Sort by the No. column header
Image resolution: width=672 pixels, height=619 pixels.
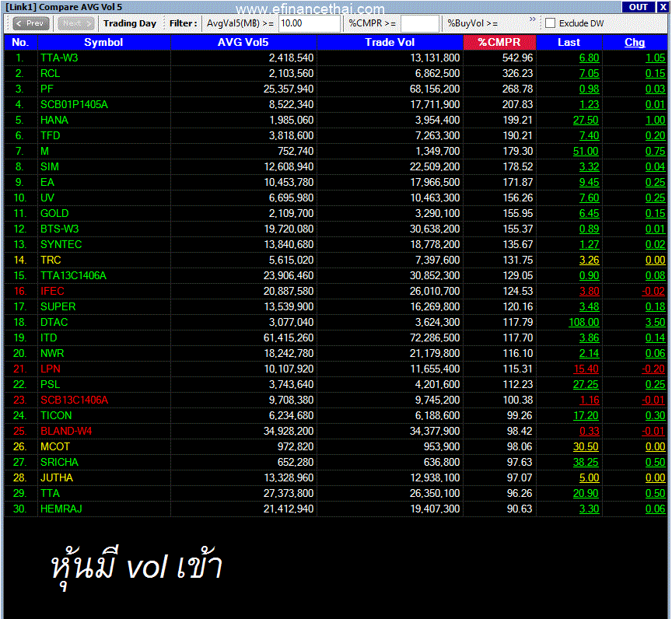(20, 43)
